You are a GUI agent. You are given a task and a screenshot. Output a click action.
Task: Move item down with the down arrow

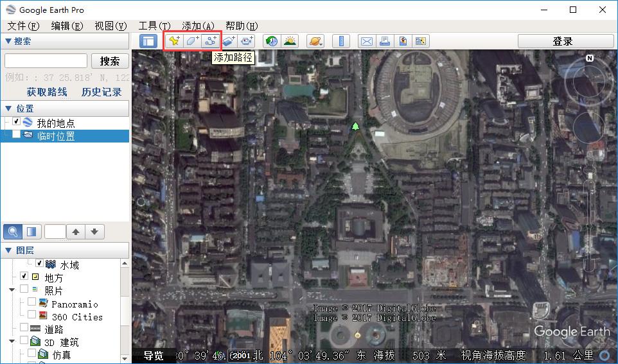point(94,232)
